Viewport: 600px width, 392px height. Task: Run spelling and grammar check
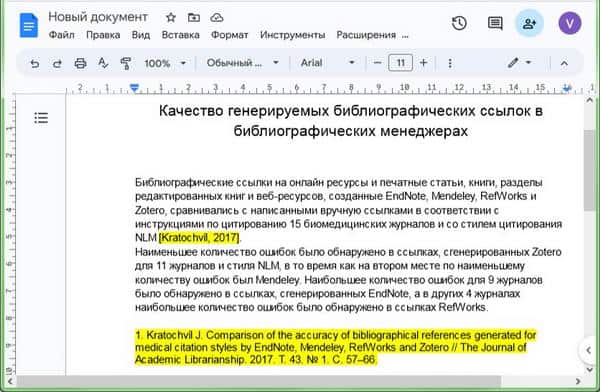103,63
